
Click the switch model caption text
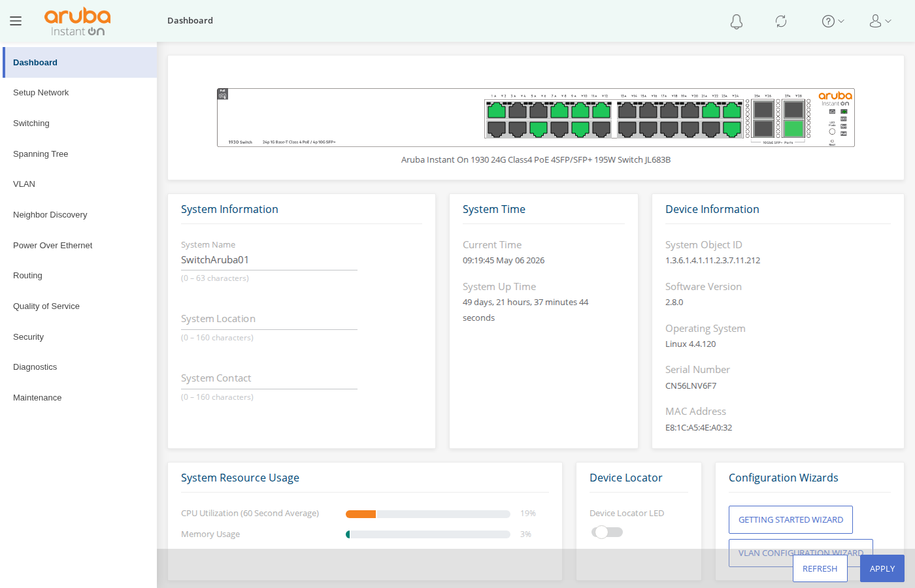pyautogui.click(x=536, y=160)
